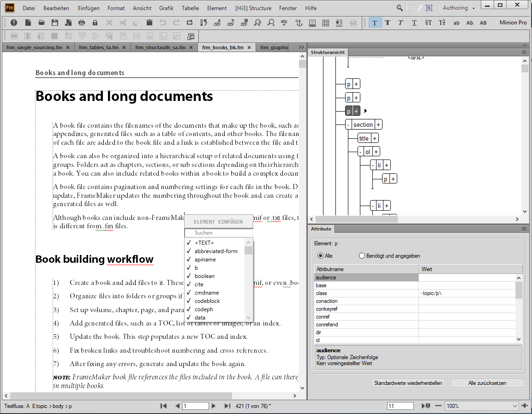Click the Alle zurücksetzen button

[x=487, y=383]
